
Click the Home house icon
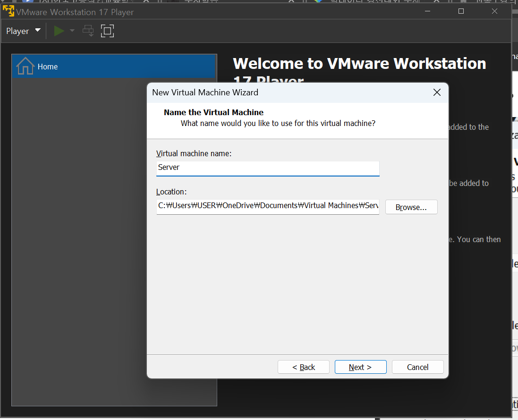point(25,66)
